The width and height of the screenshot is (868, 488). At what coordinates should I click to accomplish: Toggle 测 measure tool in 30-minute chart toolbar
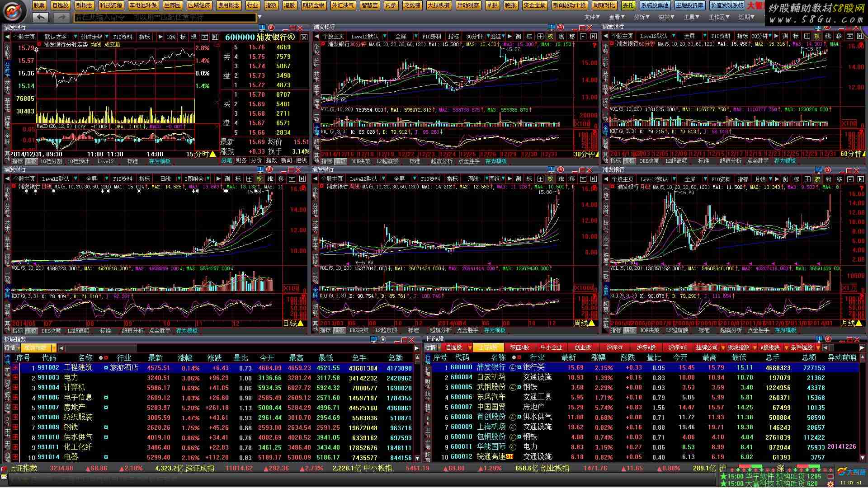tap(518, 37)
